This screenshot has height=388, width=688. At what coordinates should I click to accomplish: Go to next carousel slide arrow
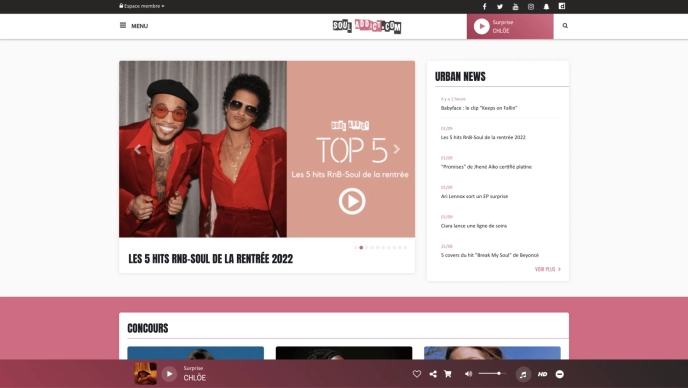point(397,149)
